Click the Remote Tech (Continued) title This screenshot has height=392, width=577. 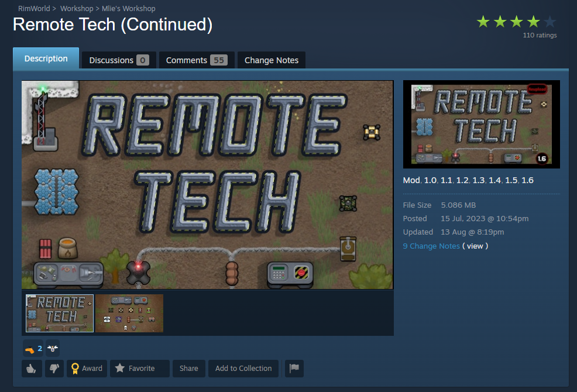[x=112, y=25]
